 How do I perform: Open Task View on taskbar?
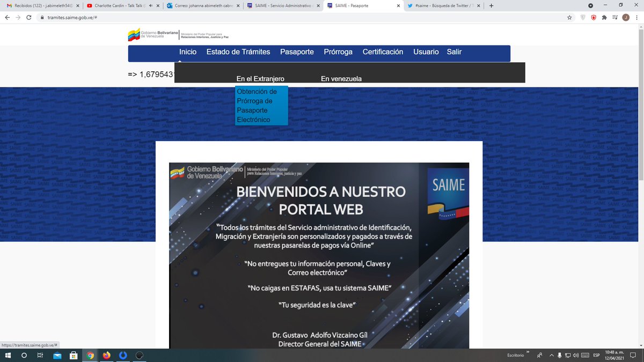click(40, 355)
